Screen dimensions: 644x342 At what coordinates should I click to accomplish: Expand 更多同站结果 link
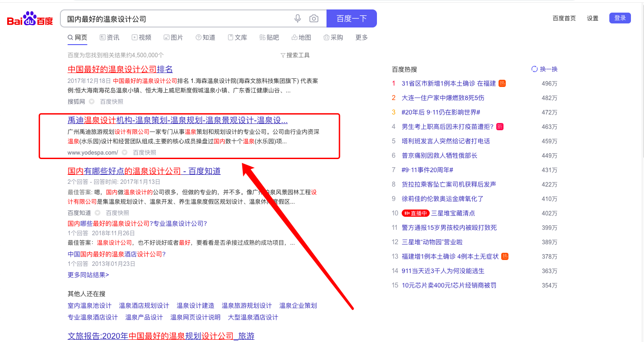(88, 275)
